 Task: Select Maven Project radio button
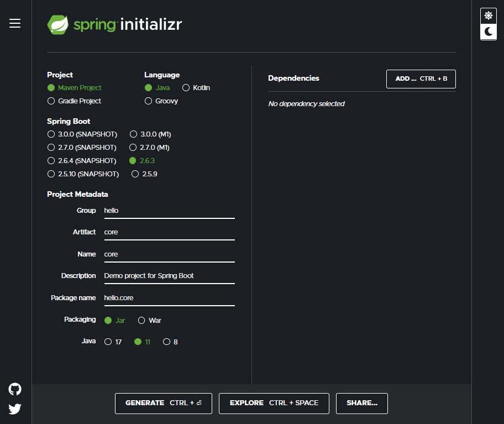74,88
